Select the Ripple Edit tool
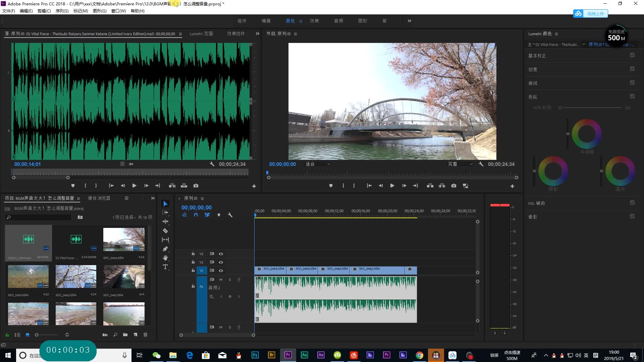The image size is (644, 362). click(165, 222)
